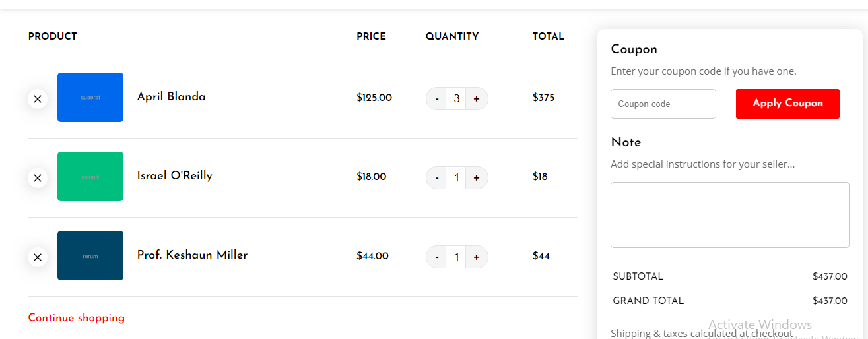Open the green Israel O'Reilly product thumbnail
The width and height of the screenshot is (868, 339).
[90, 176]
